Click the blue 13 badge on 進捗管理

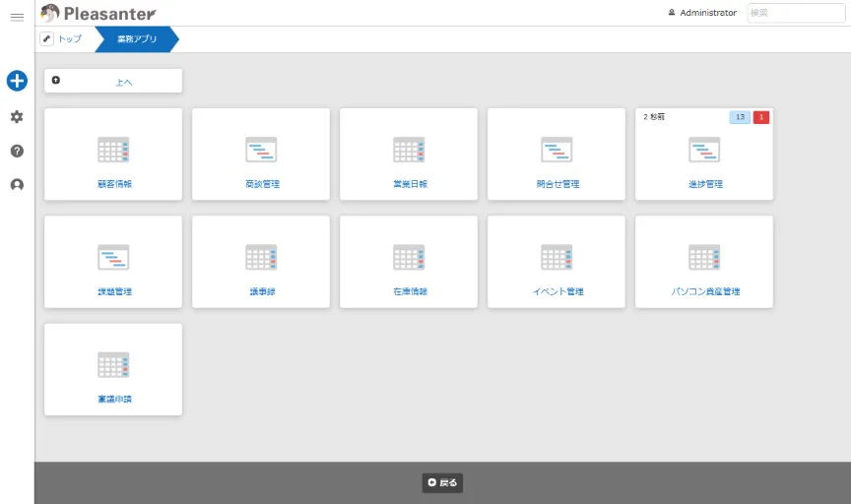click(740, 117)
